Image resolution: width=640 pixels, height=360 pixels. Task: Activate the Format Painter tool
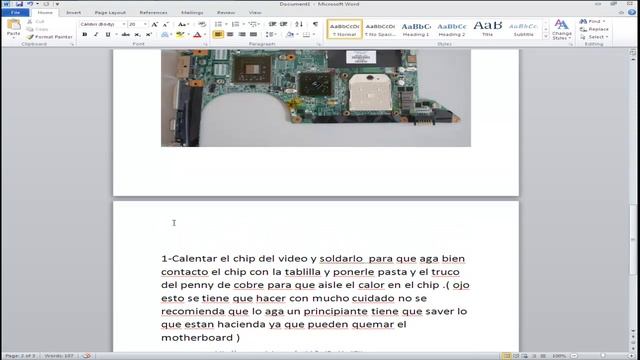[x=49, y=37]
